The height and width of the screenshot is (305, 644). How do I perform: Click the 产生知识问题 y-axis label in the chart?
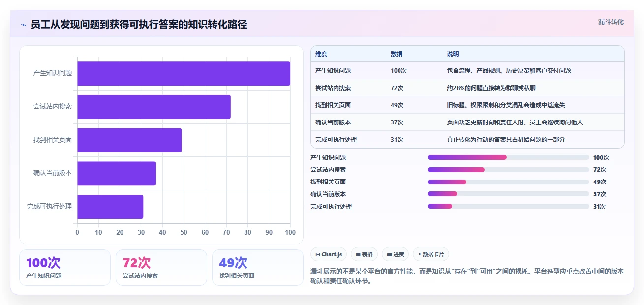coord(53,73)
